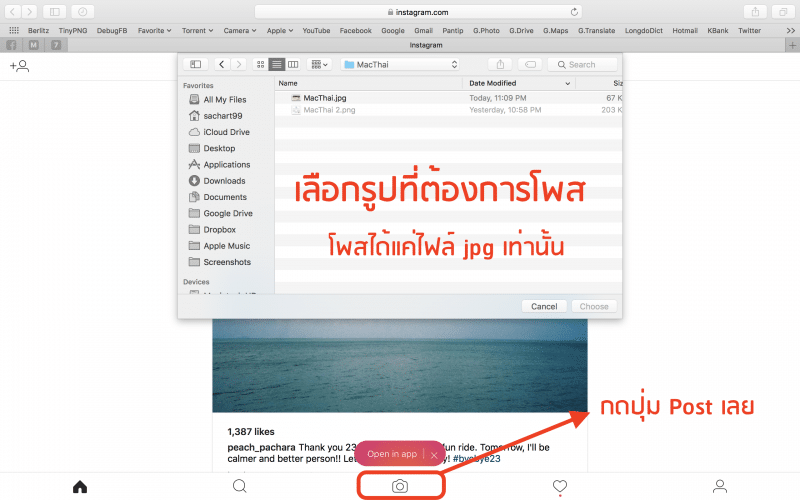Click the Cancel button
The image size is (800, 500).
pos(544,307)
